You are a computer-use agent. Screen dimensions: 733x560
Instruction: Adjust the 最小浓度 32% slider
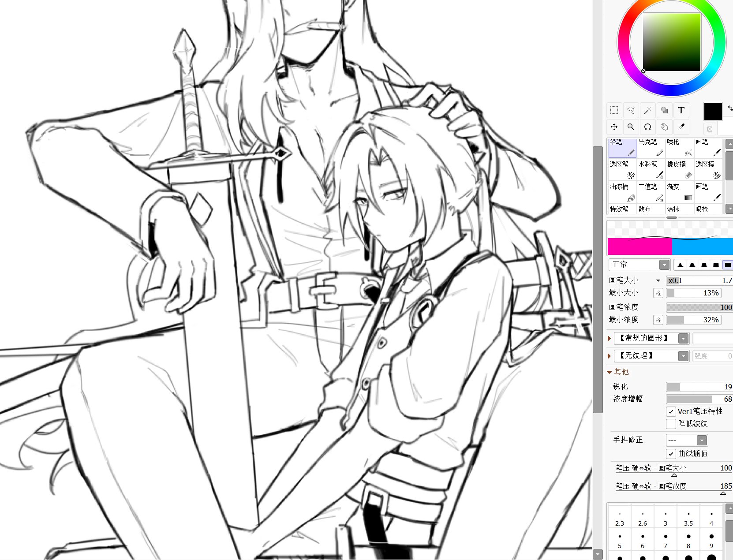(694, 320)
